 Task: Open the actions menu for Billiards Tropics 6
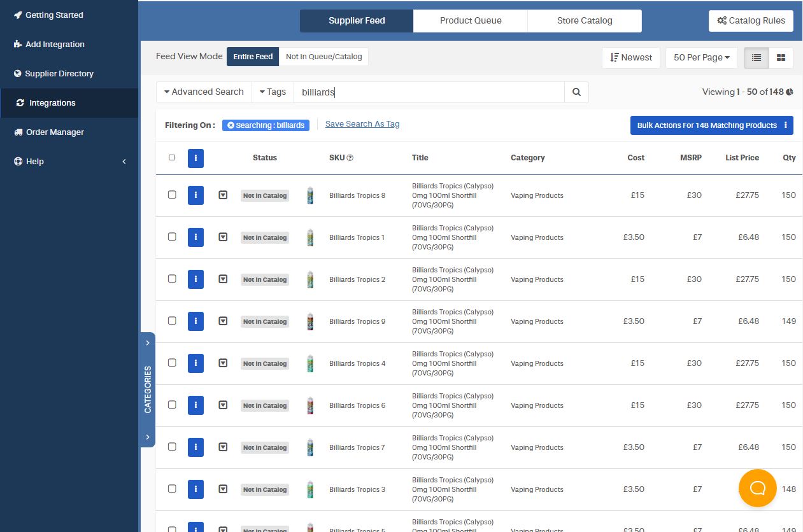(195, 405)
